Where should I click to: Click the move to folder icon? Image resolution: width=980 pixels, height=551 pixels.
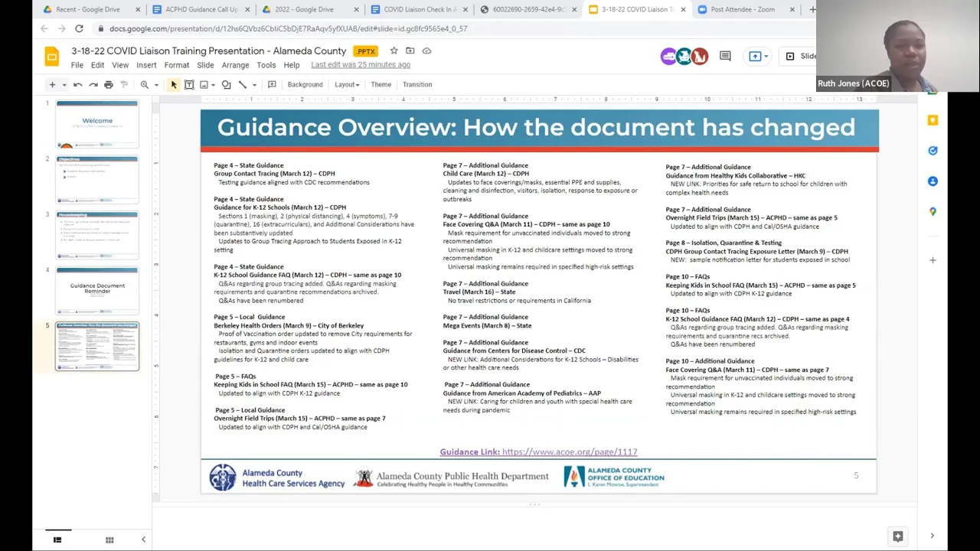[410, 51]
